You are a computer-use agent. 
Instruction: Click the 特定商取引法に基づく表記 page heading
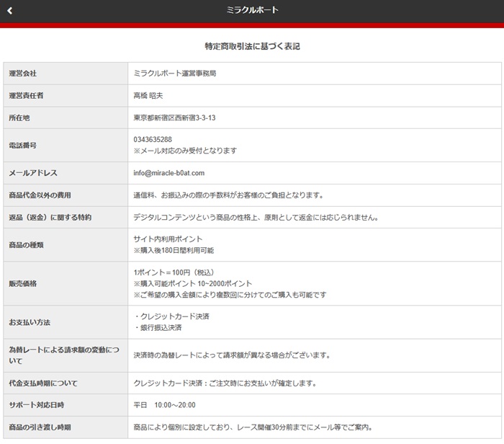[252, 46]
